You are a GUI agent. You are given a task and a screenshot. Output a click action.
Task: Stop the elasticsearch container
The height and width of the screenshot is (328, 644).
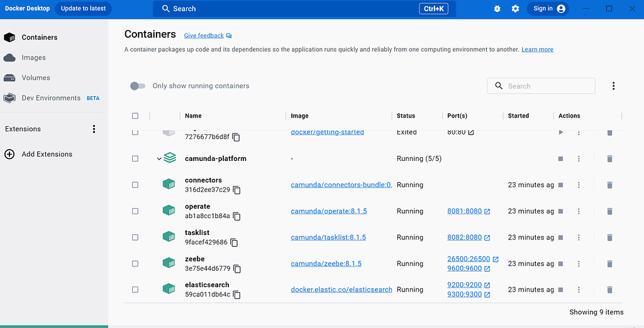click(x=560, y=290)
